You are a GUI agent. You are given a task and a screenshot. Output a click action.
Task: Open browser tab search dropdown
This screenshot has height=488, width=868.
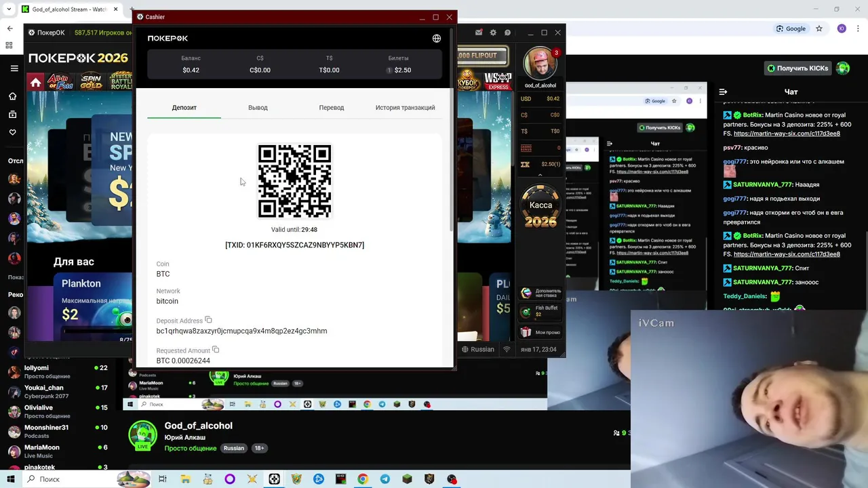point(9,9)
